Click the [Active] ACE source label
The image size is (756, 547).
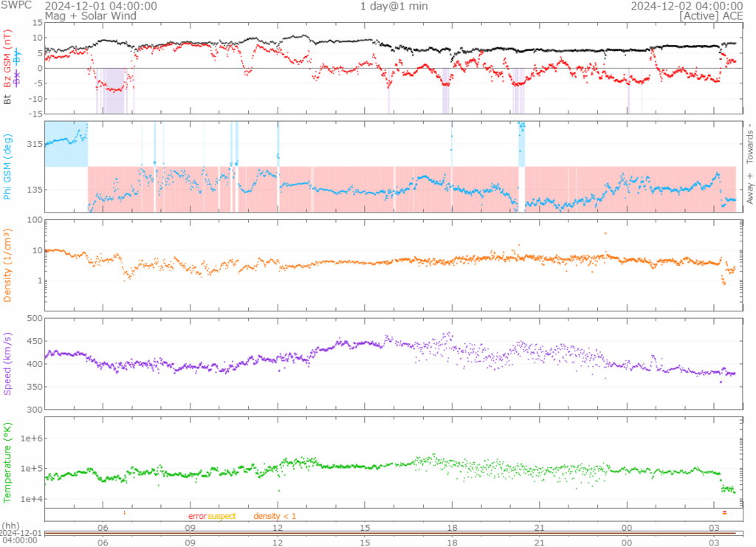[x=711, y=16]
